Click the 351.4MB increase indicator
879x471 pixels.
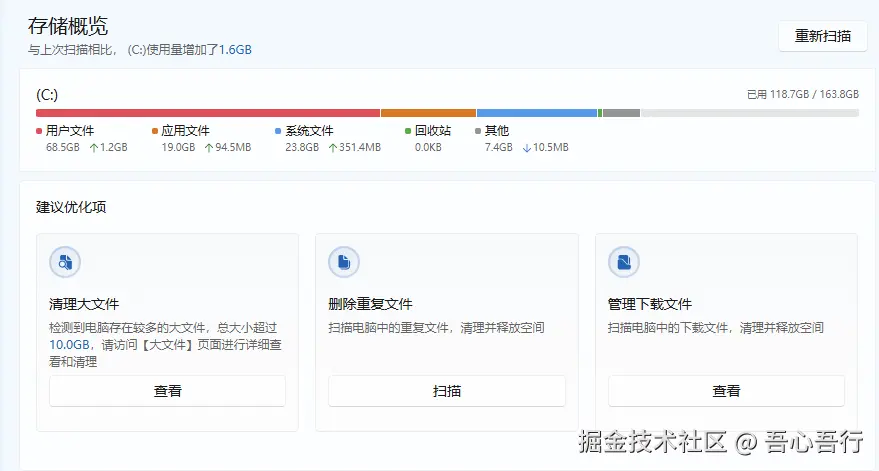pyautogui.click(x=354, y=147)
